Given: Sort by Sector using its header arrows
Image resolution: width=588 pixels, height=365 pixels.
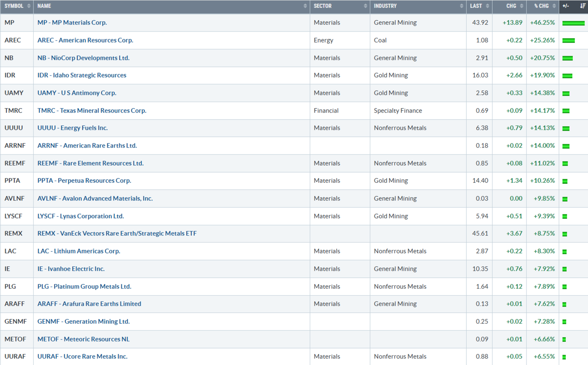Looking at the screenshot, I should 365,6.
